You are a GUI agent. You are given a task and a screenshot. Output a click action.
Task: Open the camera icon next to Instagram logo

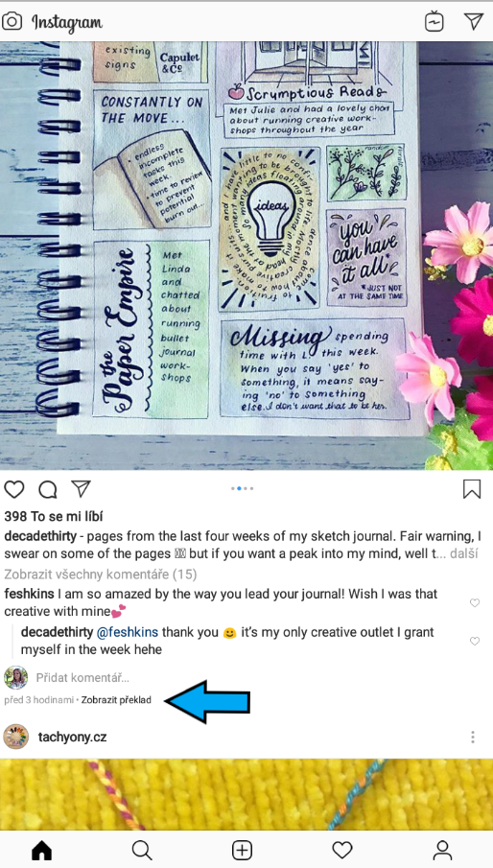(12, 22)
